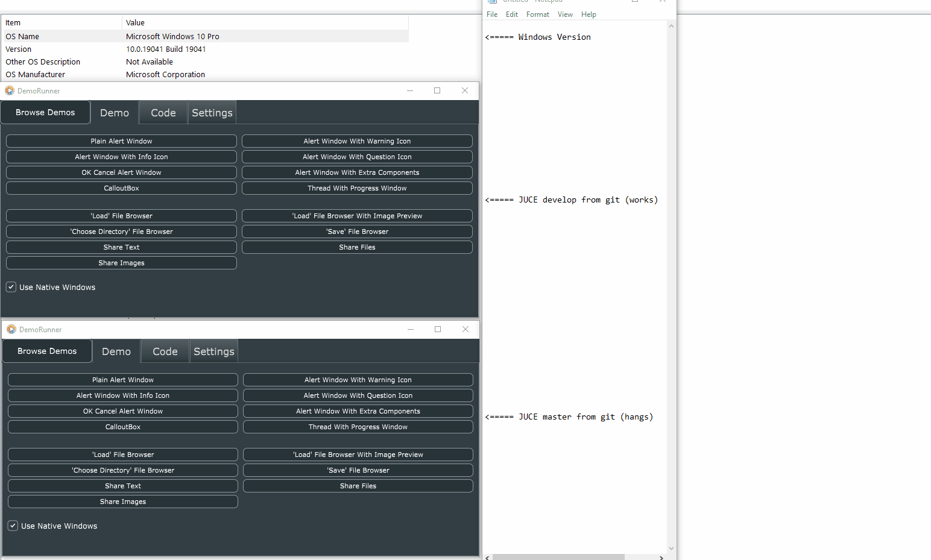Open the Browse Demos tab in upper DemoRunner
The width and height of the screenshot is (931, 560).
(45, 112)
